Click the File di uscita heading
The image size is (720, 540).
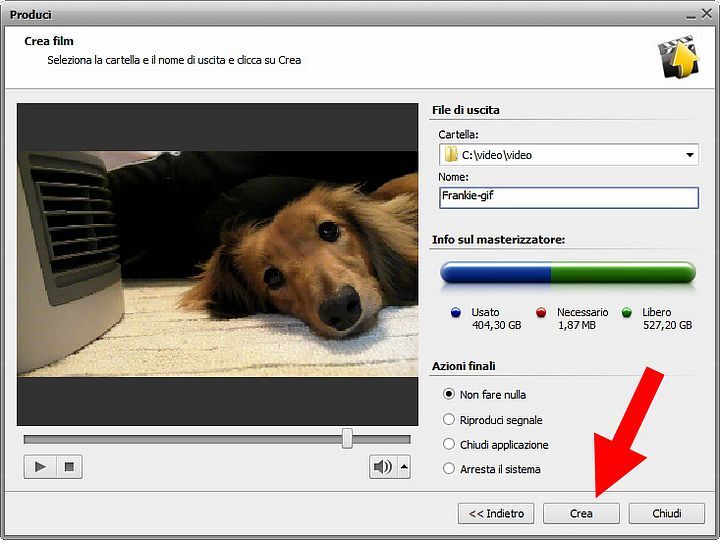pyautogui.click(x=466, y=110)
